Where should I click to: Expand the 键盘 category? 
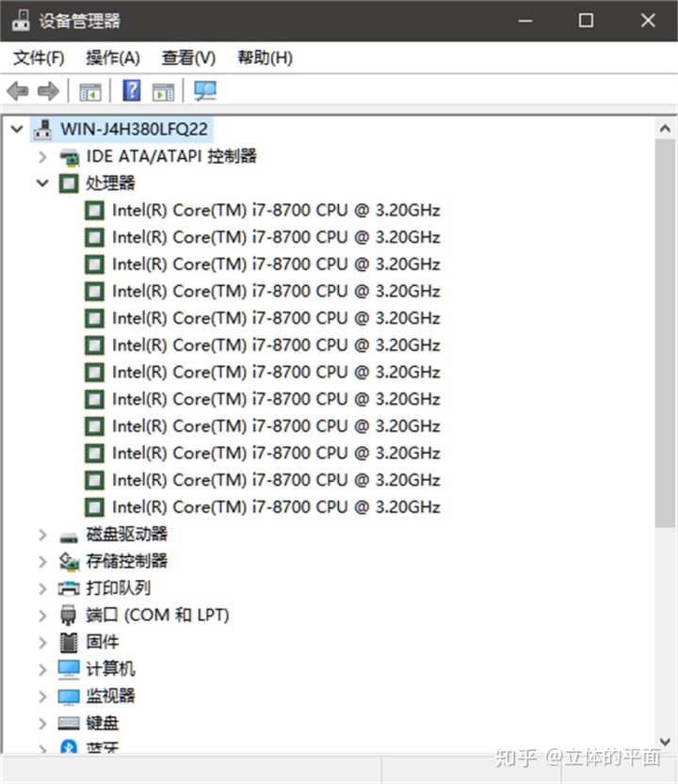[x=43, y=724]
